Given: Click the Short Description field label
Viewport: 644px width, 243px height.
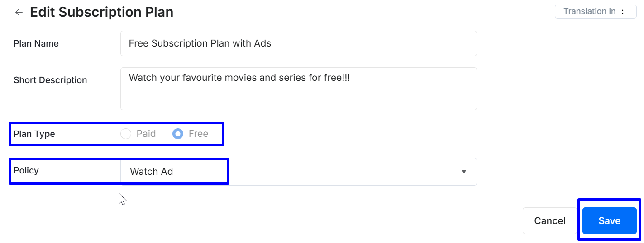Looking at the screenshot, I should (x=50, y=80).
